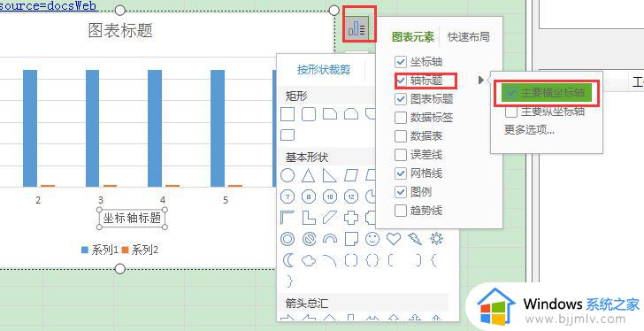Toggle the 轴标题 checkbox

401,81
